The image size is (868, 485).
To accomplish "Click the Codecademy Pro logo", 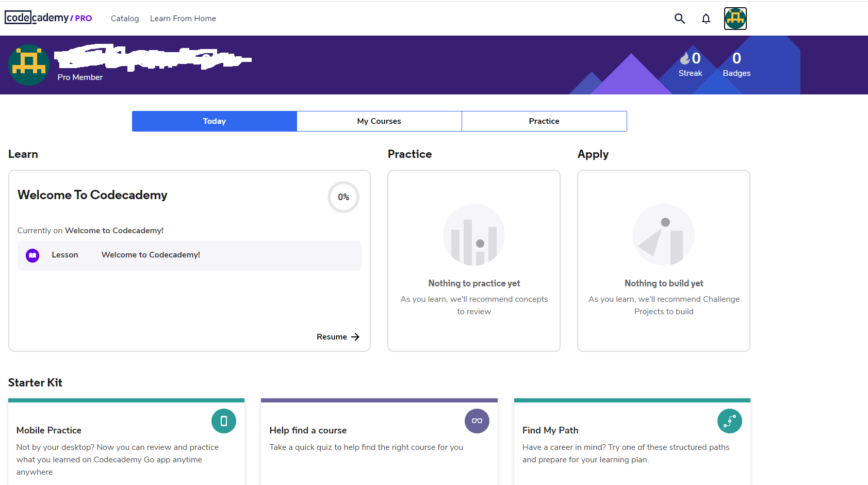I will click(x=48, y=18).
